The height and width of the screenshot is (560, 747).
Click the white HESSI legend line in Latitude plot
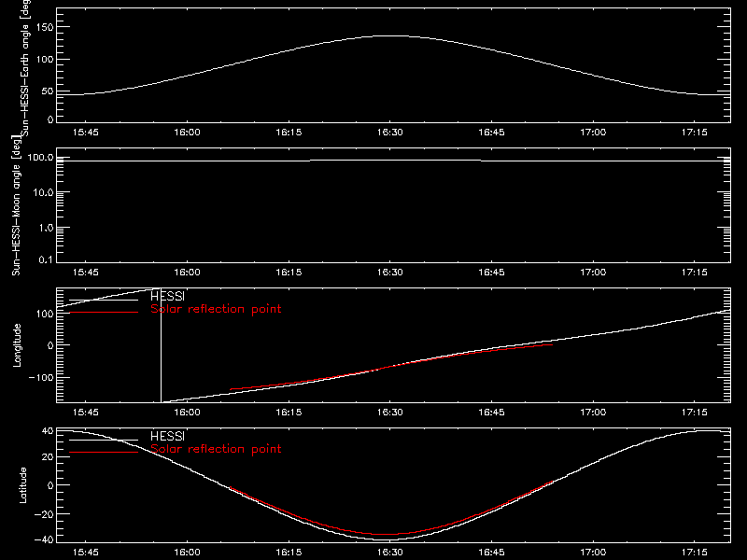104,440
